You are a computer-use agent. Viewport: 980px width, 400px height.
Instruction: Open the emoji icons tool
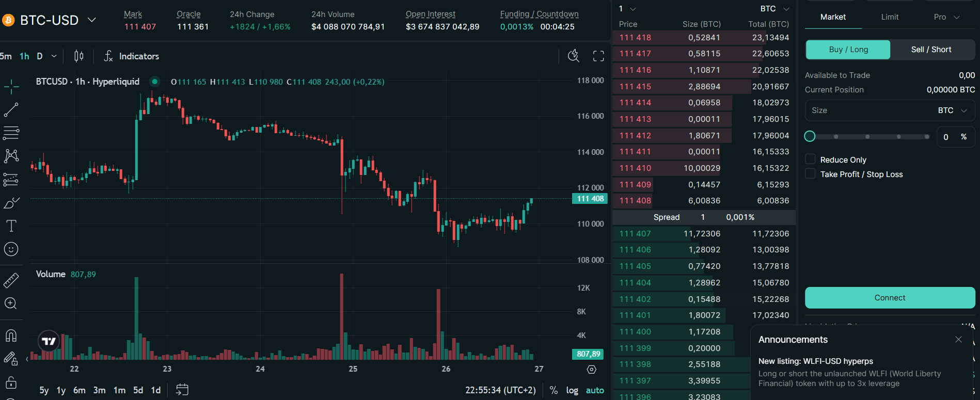(11, 249)
